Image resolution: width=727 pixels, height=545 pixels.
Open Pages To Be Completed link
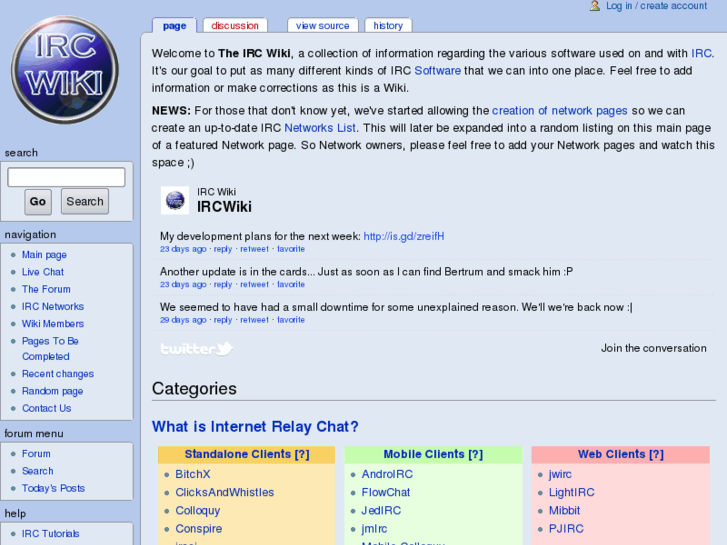click(50, 349)
